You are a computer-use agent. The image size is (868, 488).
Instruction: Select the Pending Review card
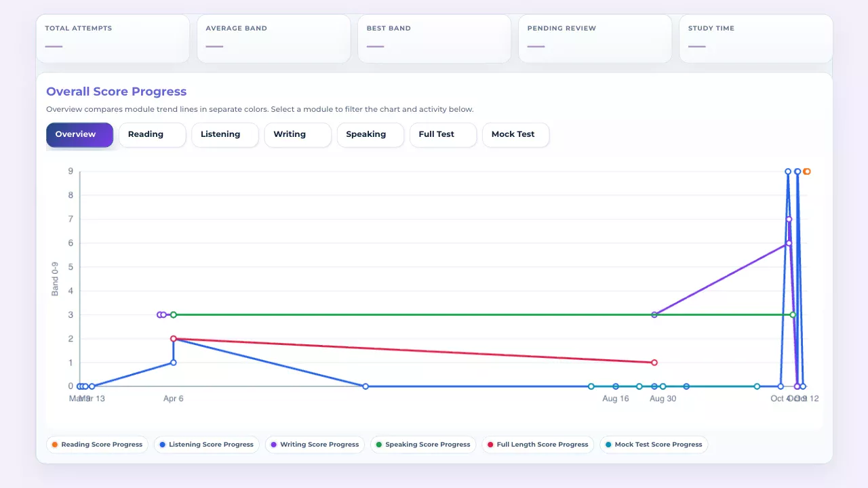[595, 39]
